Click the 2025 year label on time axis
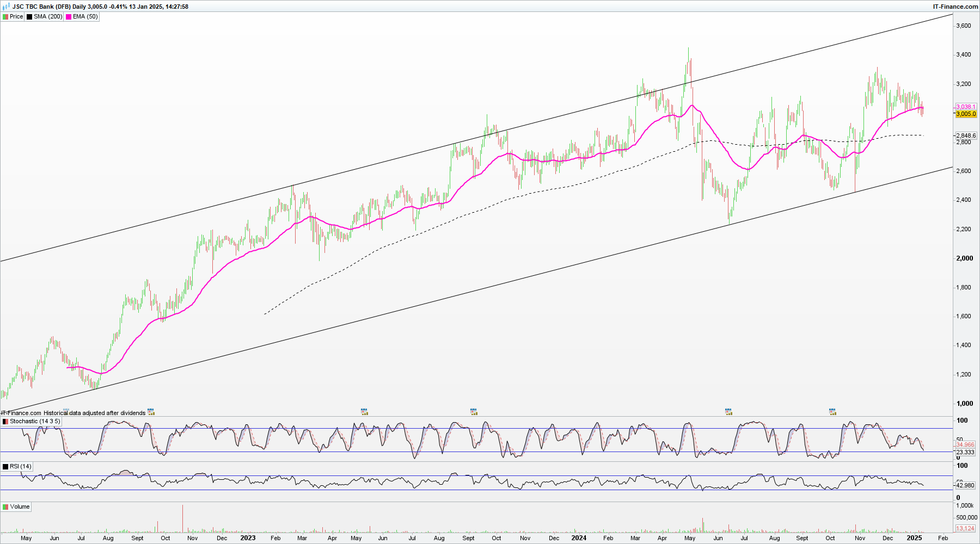Image resolution: width=980 pixels, height=544 pixels. [x=914, y=538]
